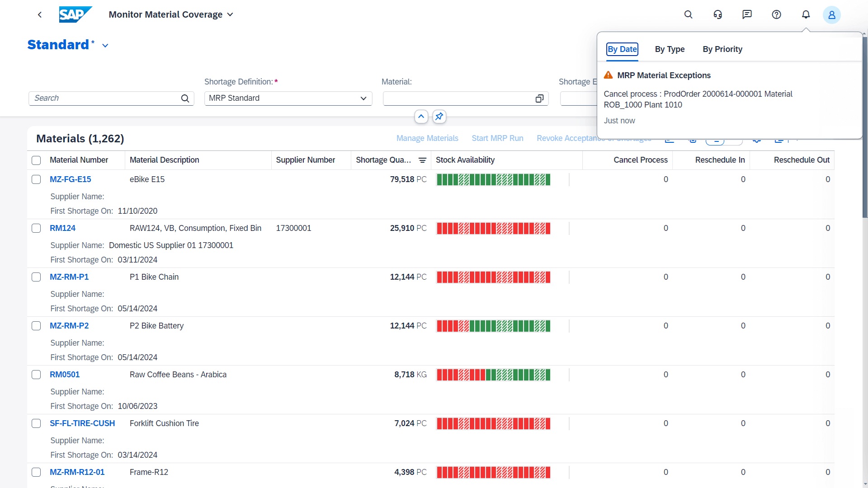
Task: Open the RM0501 material link
Action: click(x=65, y=374)
